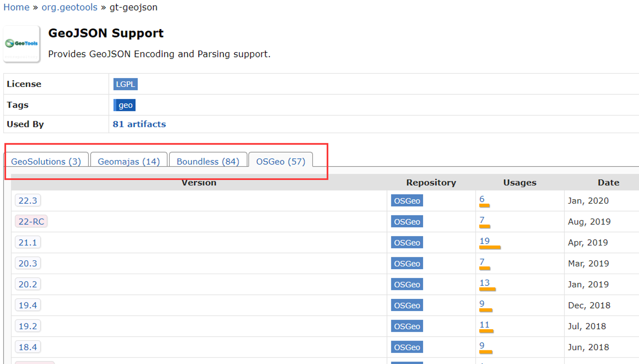Click the date Apr, 2019

point(588,242)
